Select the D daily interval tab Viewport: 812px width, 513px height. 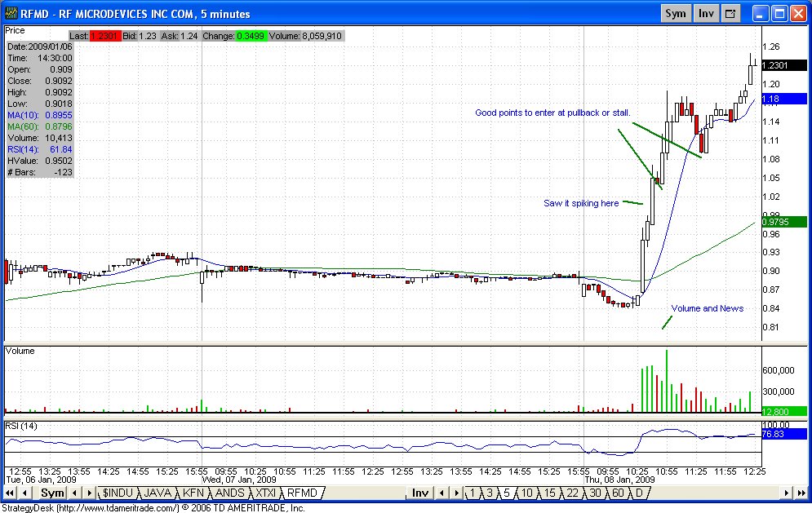tap(638, 493)
